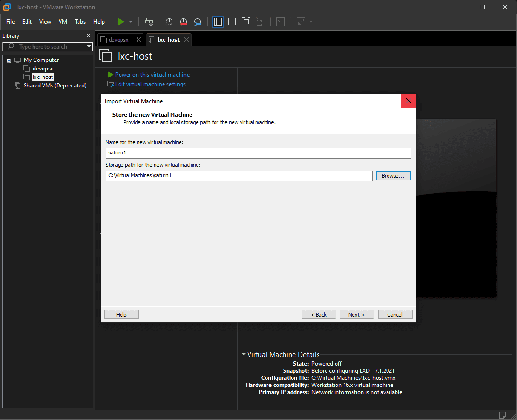Open the VM menu
Image resolution: width=517 pixels, height=420 pixels.
coord(63,22)
